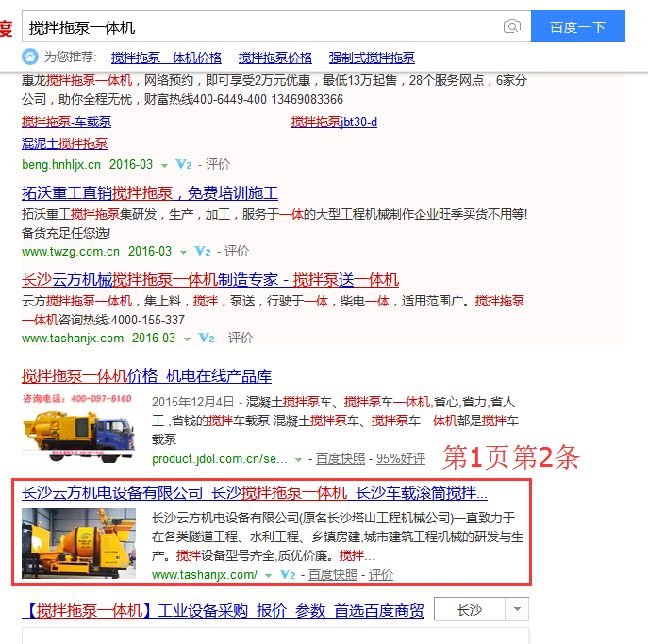
Task: Expand the arrow next to beng.hnhljx.cn
Action: pos(164,165)
